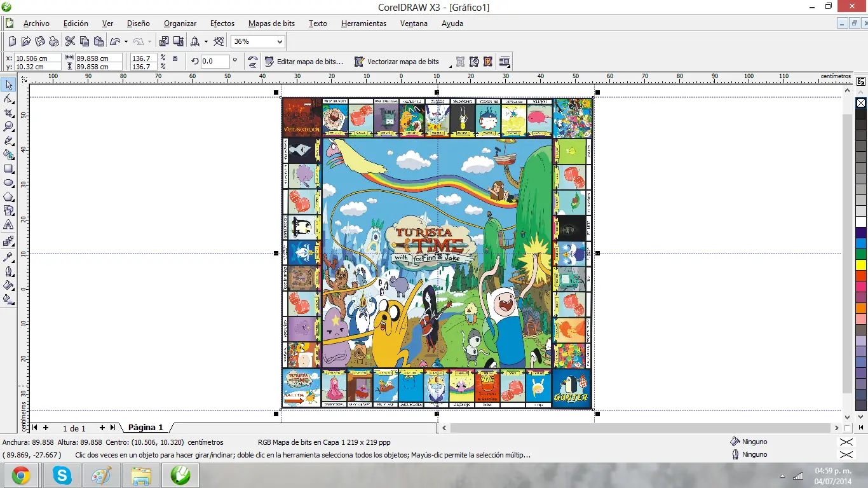Open the Mapas de bits menu
This screenshot has height=488, width=868.
[271, 24]
